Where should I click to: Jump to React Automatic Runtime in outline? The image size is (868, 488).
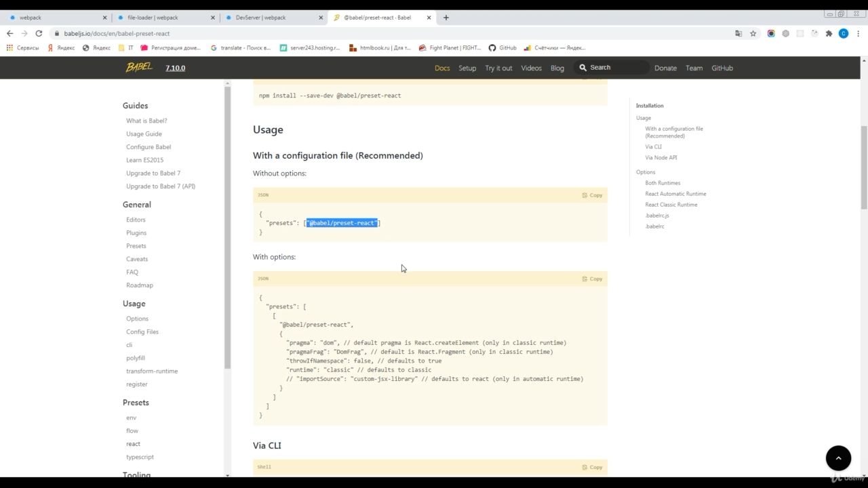tap(675, 194)
